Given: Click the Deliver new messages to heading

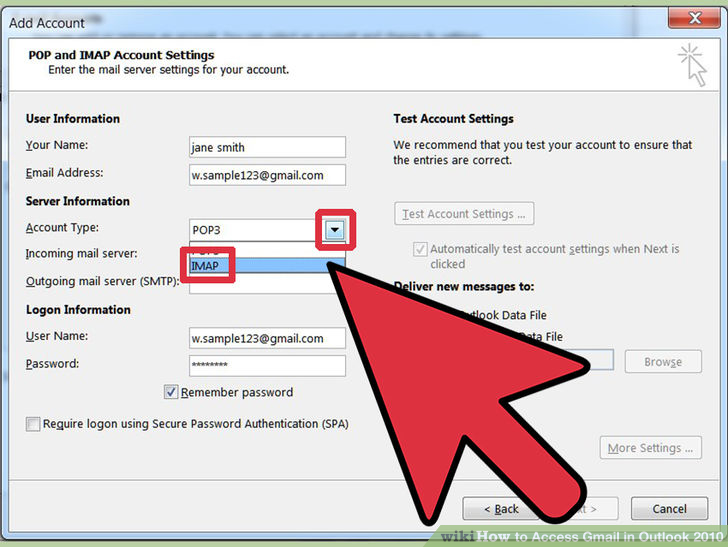Looking at the screenshot, I should (x=464, y=287).
